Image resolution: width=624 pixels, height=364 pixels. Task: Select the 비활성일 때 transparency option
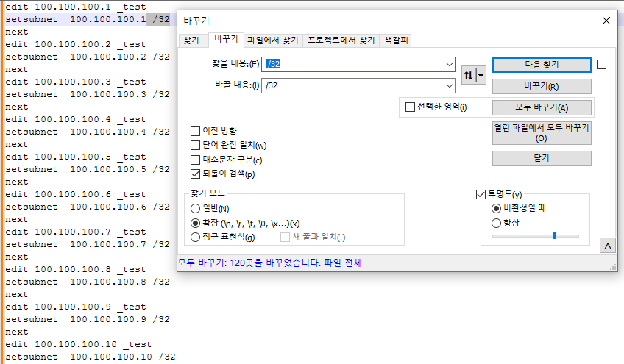pyautogui.click(x=496, y=208)
